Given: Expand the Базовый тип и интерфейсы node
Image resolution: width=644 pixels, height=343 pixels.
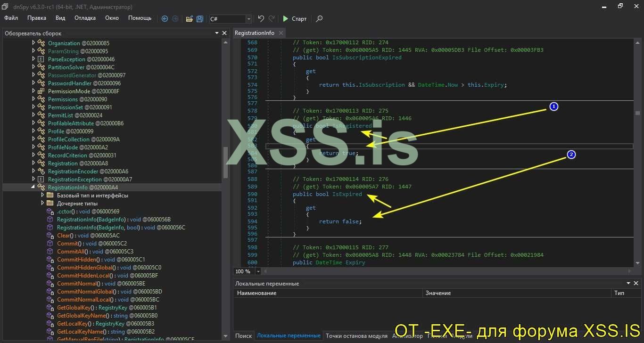Looking at the screenshot, I should pos(42,196).
